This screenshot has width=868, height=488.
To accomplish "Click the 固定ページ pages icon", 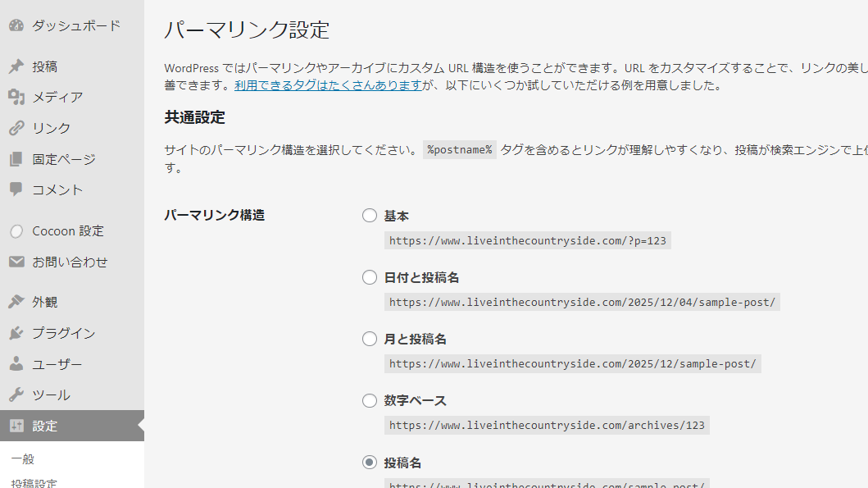I will [16, 159].
